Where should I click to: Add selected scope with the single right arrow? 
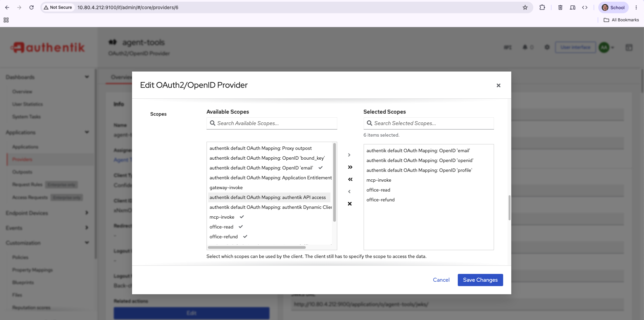tap(349, 155)
